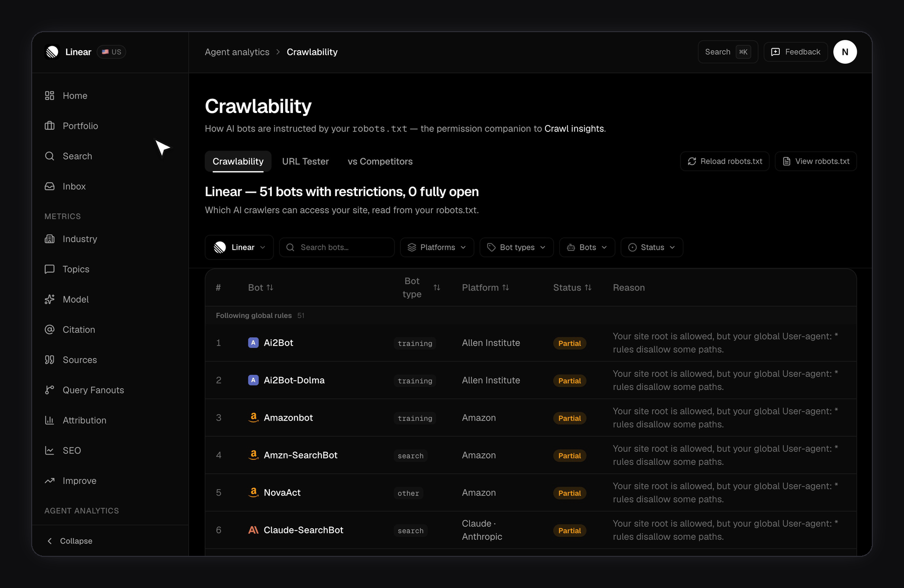The width and height of the screenshot is (904, 588).
Task: Click the Claude · Anthropic platform cell
Action: (482, 530)
